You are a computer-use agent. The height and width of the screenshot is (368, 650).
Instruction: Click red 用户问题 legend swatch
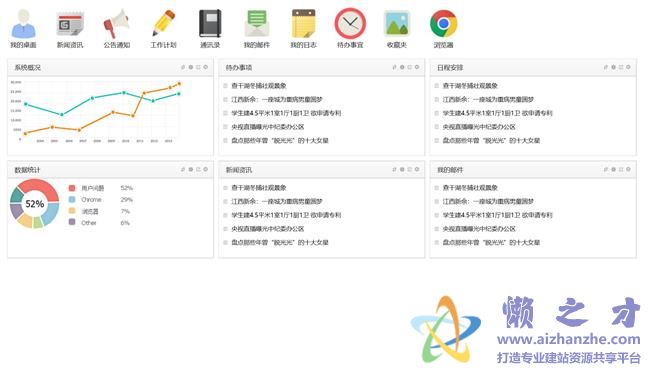(72, 188)
